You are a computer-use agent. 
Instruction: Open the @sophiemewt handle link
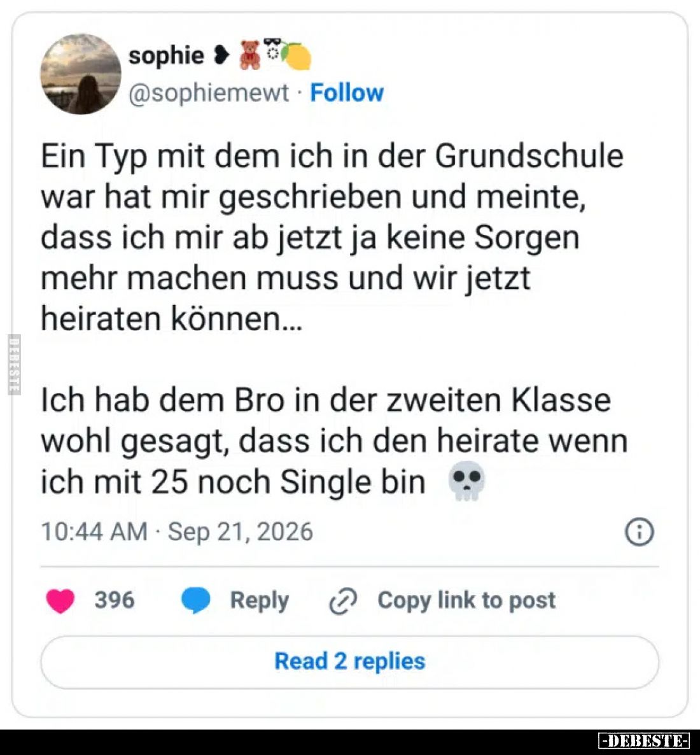[209, 93]
